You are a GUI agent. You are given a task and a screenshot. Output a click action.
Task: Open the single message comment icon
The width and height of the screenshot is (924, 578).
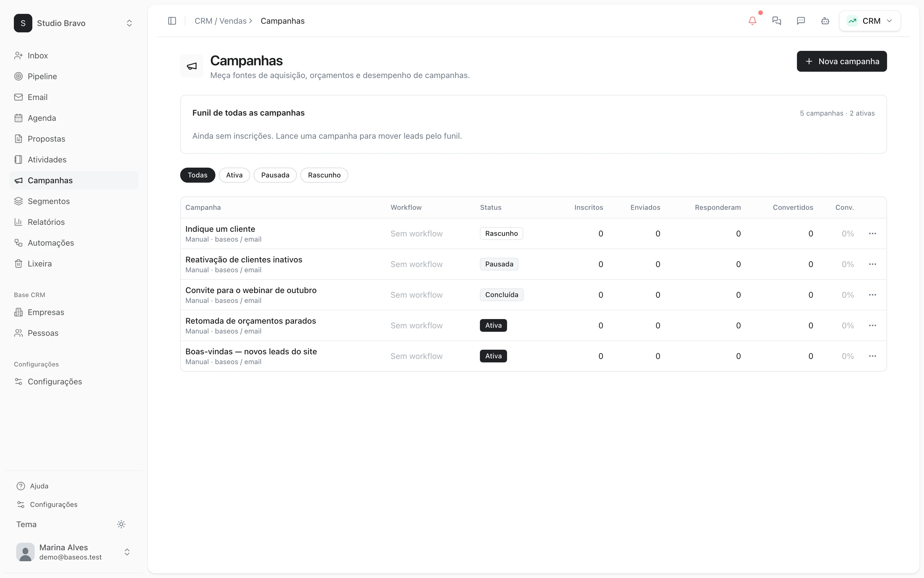click(801, 21)
